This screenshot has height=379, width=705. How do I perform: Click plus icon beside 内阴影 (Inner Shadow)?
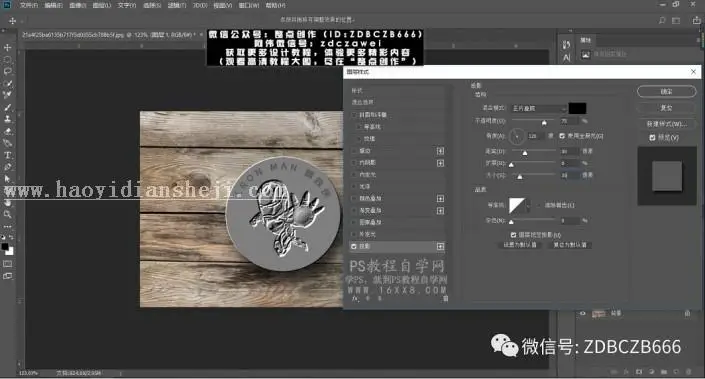(440, 163)
